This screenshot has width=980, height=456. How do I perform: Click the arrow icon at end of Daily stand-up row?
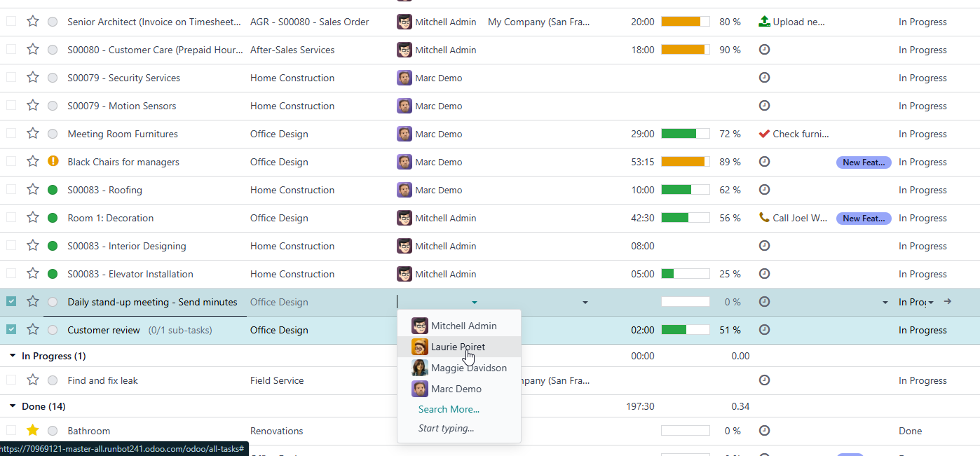coord(948,302)
